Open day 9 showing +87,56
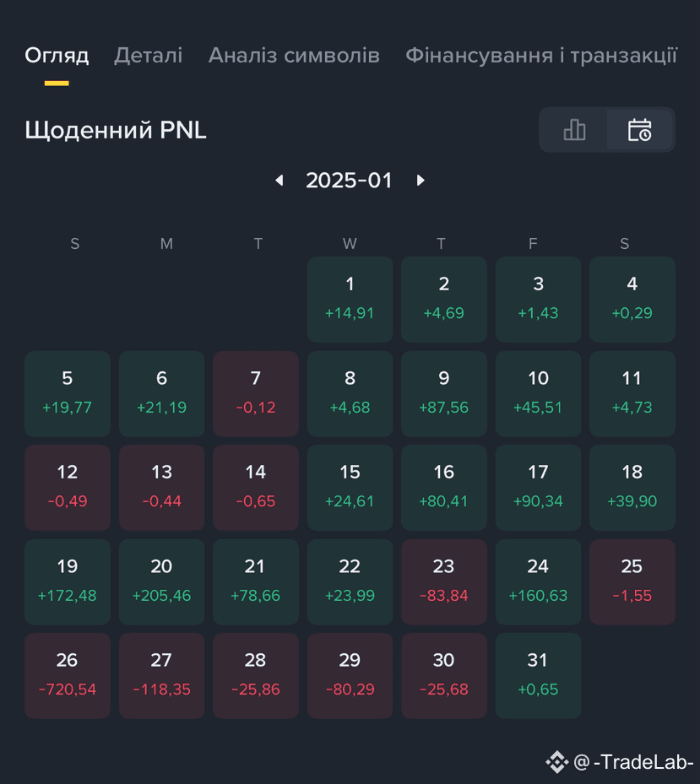Screen dimensions: 700x784 coord(444,393)
